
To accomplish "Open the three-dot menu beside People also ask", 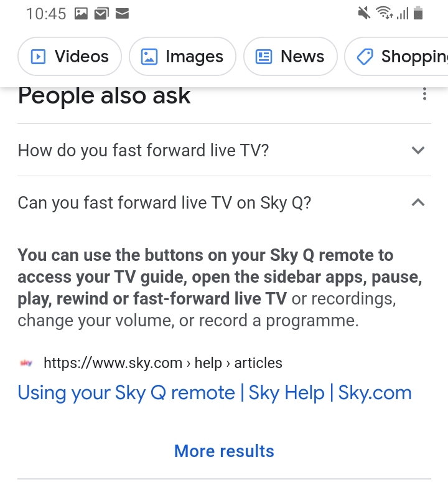I will [x=424, y=95].
